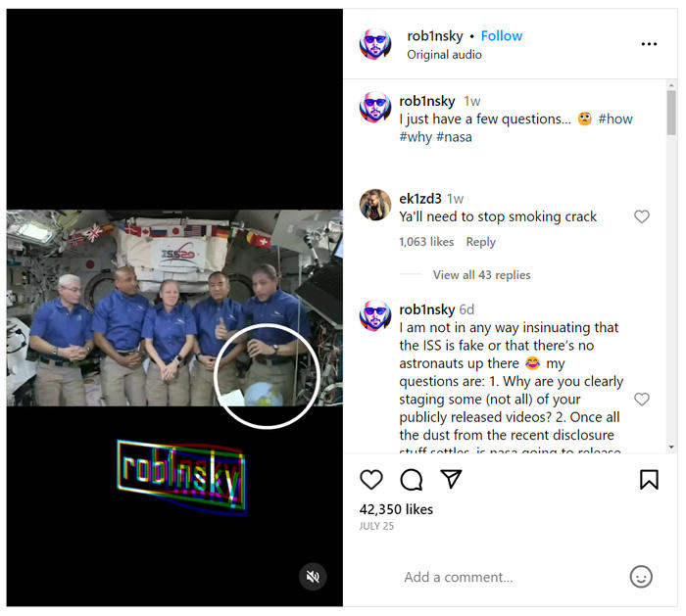Open Original audio link

[x=444, y=55]
